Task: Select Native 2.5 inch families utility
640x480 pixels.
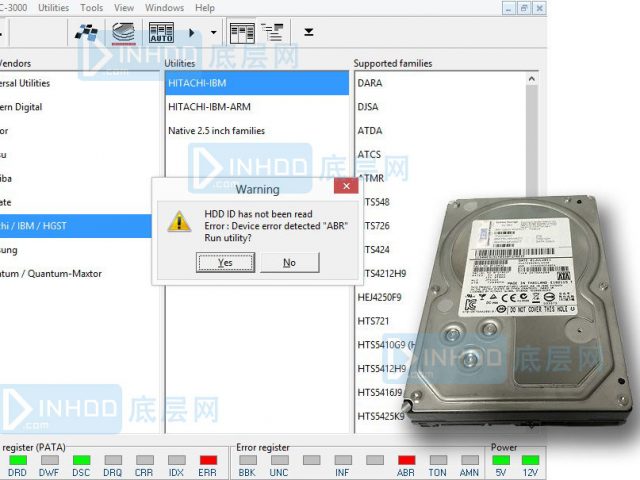Action: pyautogui.click(x=257, y=131)
